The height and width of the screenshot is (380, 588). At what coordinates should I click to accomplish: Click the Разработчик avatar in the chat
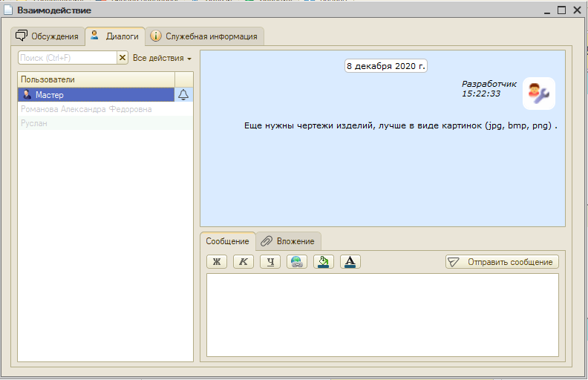(538, 93)
